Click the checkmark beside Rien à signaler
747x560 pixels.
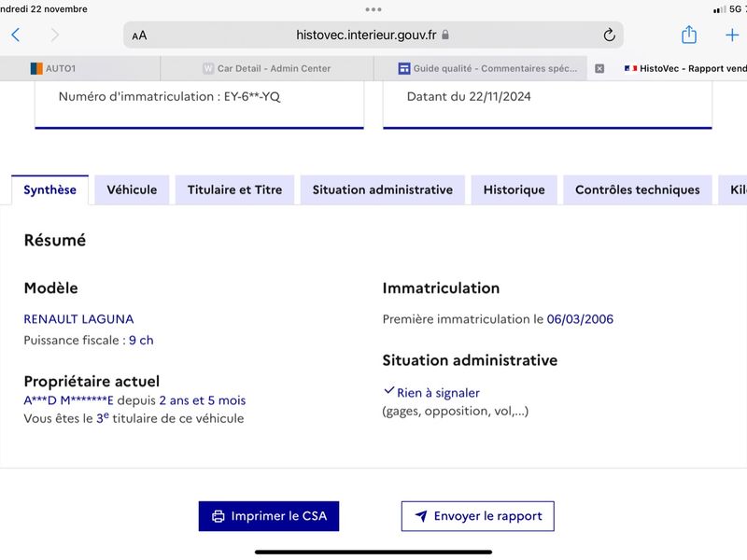[x=388, y=390]
